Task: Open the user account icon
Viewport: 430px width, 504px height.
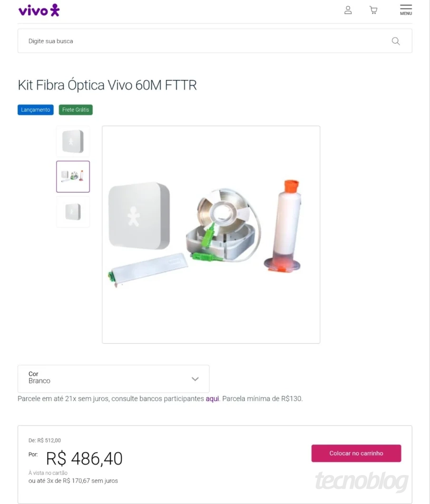Action: [348, 10]
